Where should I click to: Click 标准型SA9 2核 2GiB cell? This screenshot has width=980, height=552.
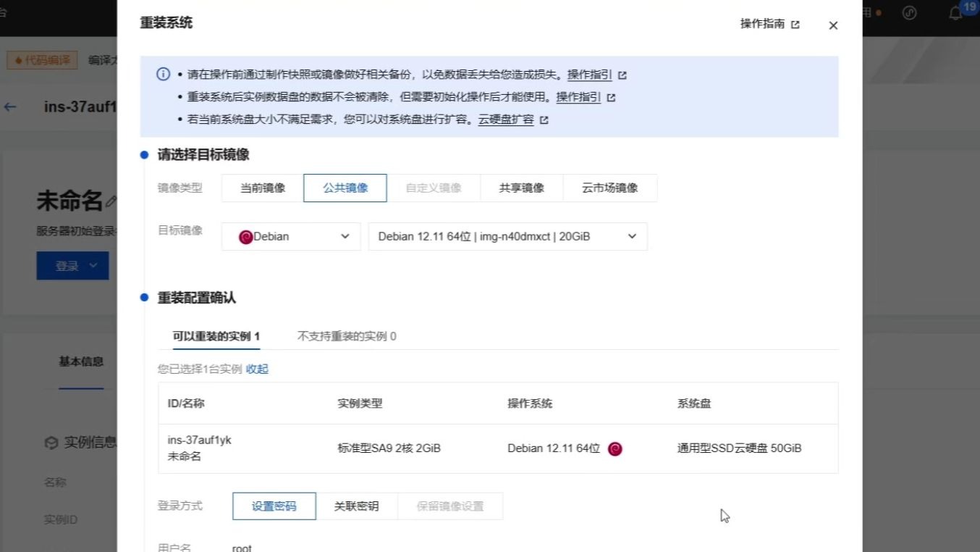[x=389, y=448]
